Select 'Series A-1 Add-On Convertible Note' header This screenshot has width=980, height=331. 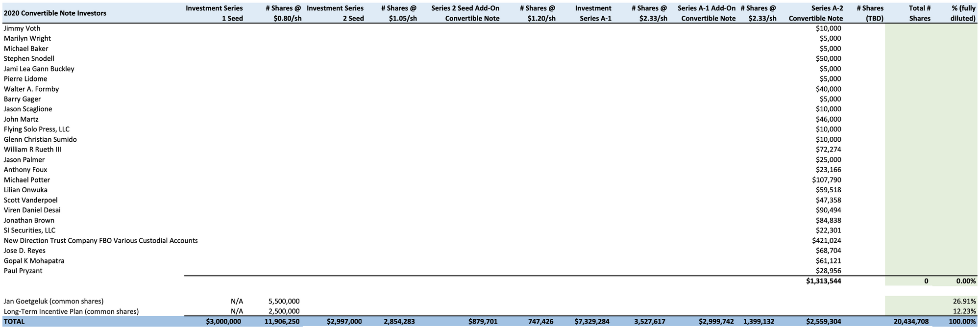(x=707, y=13)
